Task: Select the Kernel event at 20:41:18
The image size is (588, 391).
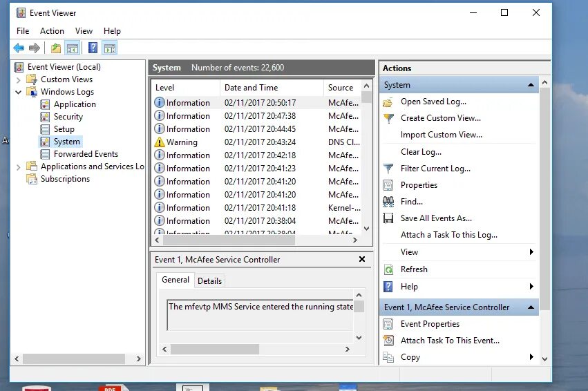Action: point(256,208)
